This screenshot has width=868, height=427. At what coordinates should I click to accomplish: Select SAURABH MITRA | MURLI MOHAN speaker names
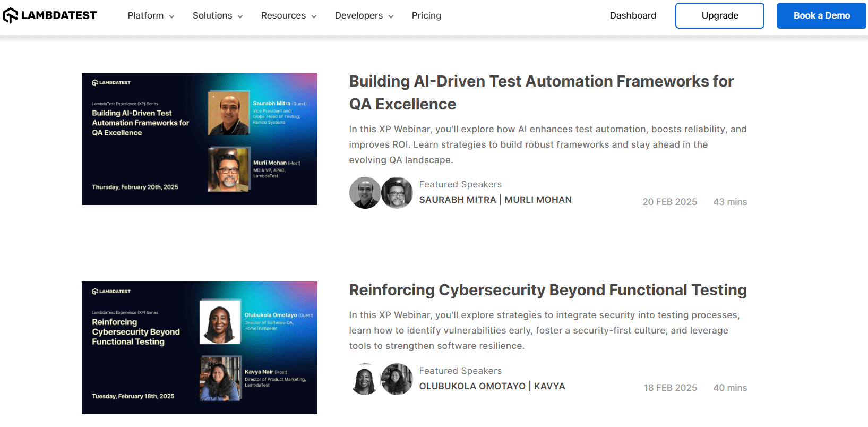[495, 200]
